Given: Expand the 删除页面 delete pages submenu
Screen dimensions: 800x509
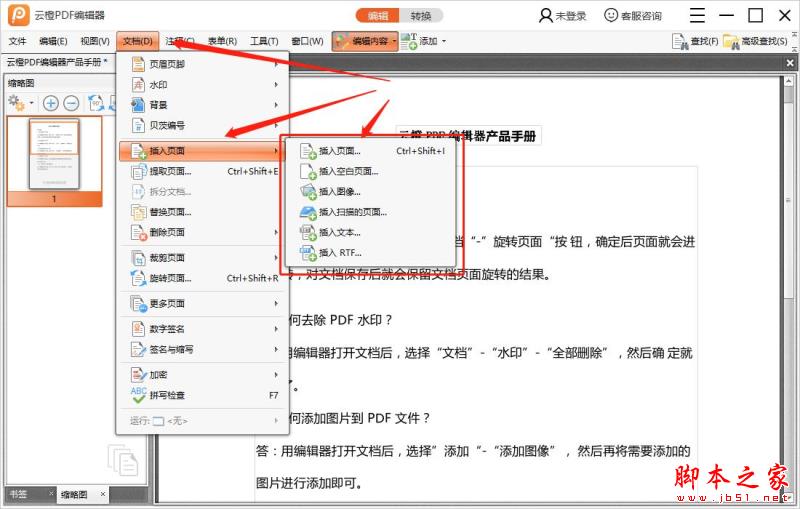Looking at the screenshot, I should pos(204,232).
